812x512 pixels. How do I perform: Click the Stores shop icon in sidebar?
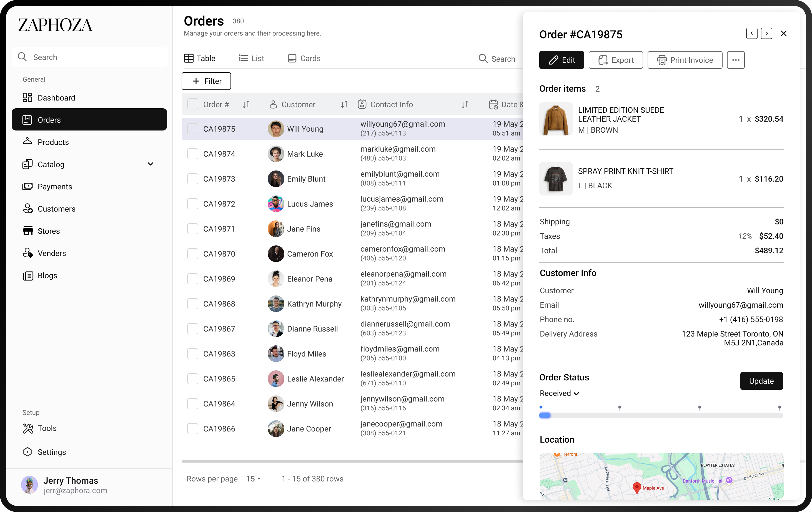[28, 231]
